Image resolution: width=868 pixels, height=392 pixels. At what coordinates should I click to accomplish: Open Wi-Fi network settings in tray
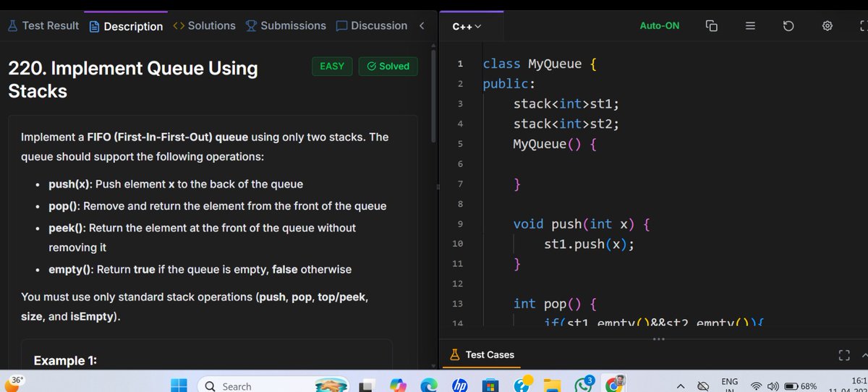click(757, 386)
